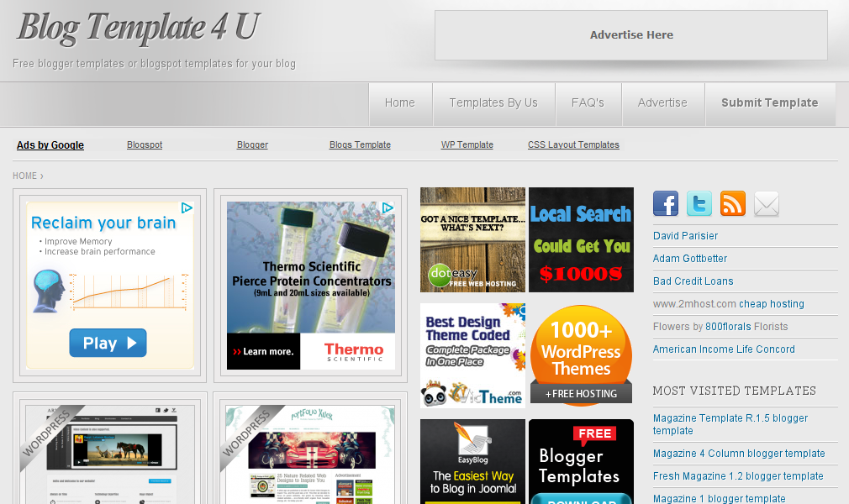This screenshot has width=849, height=504.
Task: Go to Submit Template page
Action: tap(770, 102)
